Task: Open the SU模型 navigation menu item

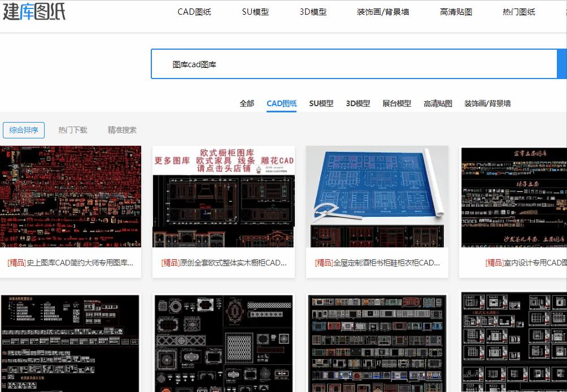Action: click(x=256, y=11)
